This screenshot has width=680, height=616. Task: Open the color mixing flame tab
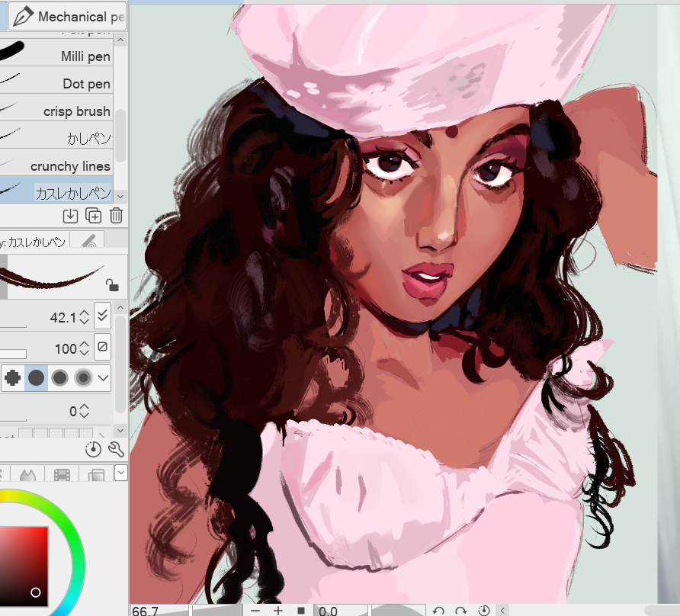pos(27,474)
